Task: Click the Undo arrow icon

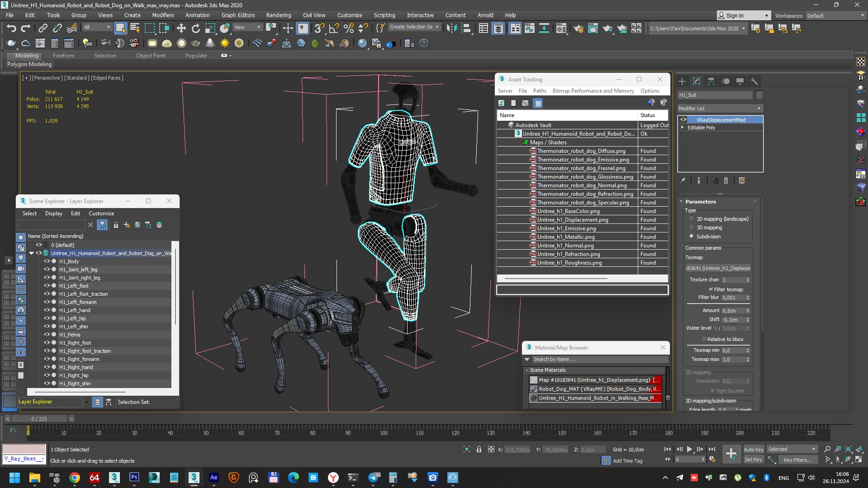Action: coord(11,28)
